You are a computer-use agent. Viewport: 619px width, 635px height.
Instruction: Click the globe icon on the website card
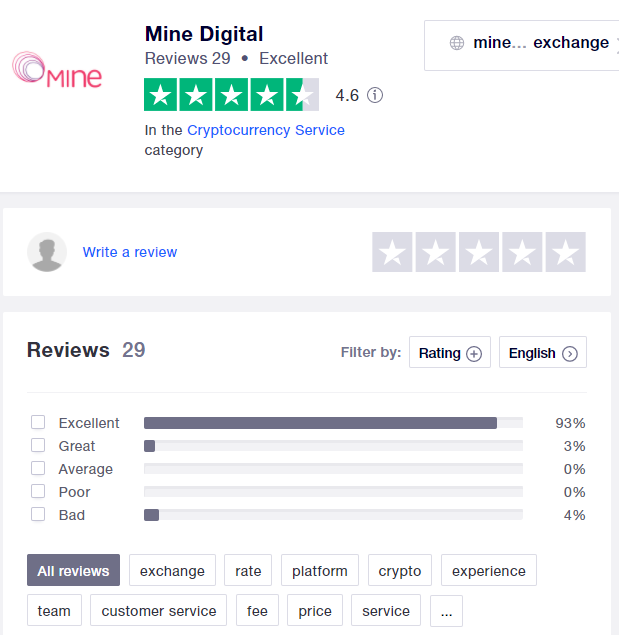pos(457,43)
